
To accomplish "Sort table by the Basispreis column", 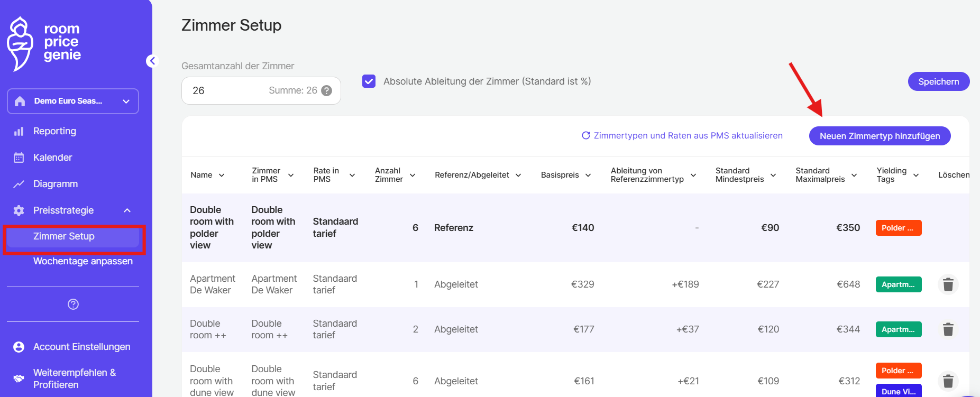I will pos(565,175).
